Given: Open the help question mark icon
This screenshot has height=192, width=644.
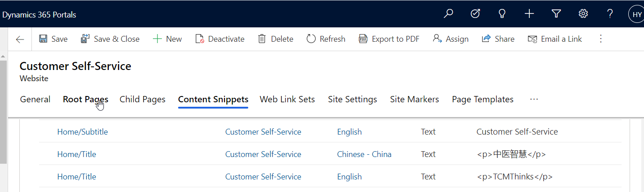Looking at the screenshot, I should tap(610, 14).
